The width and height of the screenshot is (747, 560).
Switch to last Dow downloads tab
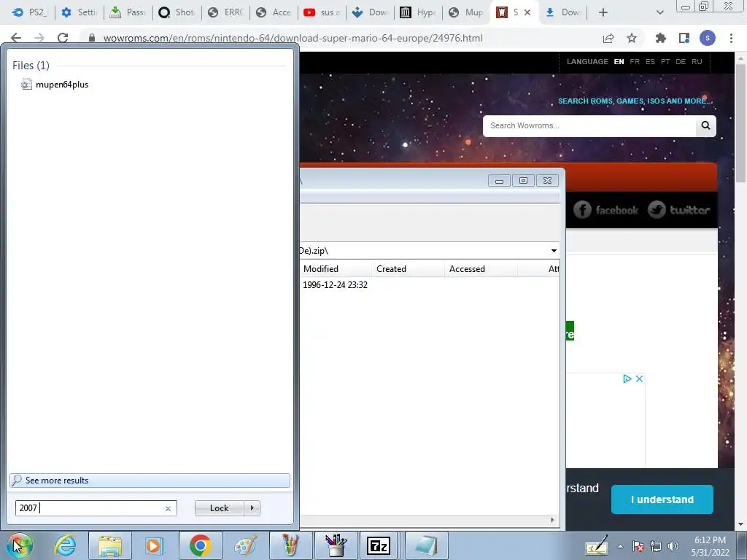click(564, 12)
